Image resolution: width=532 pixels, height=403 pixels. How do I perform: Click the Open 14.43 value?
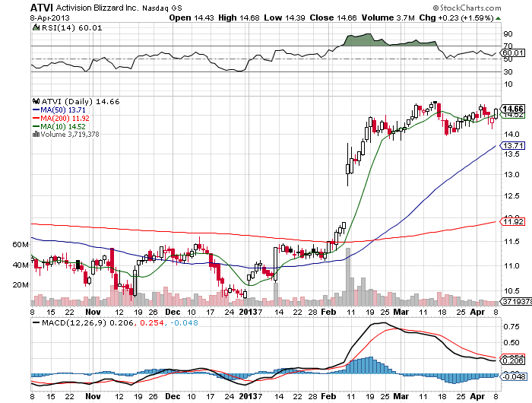(192, 17)
